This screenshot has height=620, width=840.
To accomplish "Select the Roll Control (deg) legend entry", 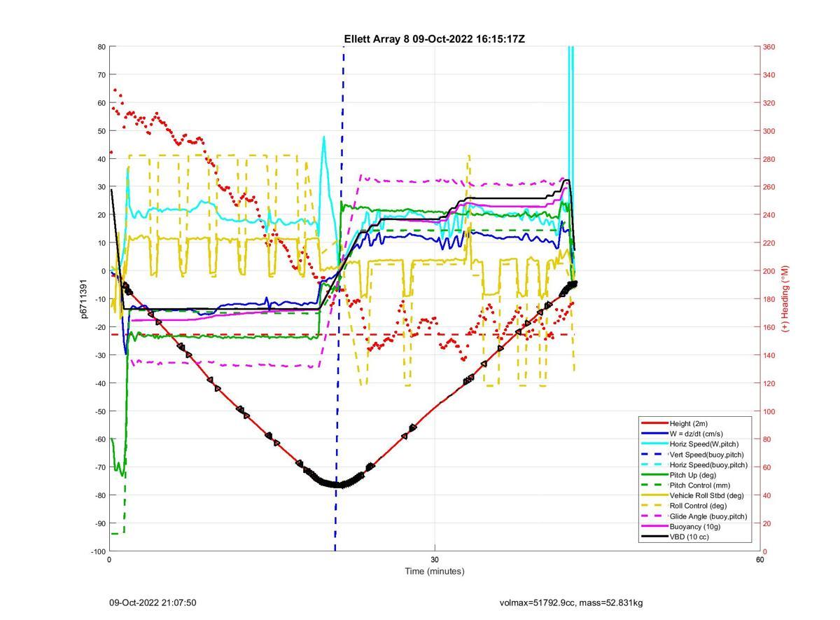I will pyautogui.click(x=694, y=506).
